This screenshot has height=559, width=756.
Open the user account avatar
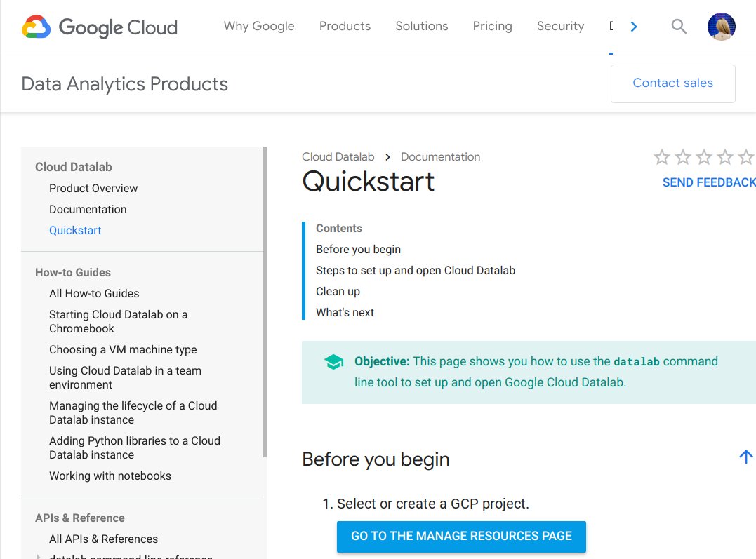(722, 27)
